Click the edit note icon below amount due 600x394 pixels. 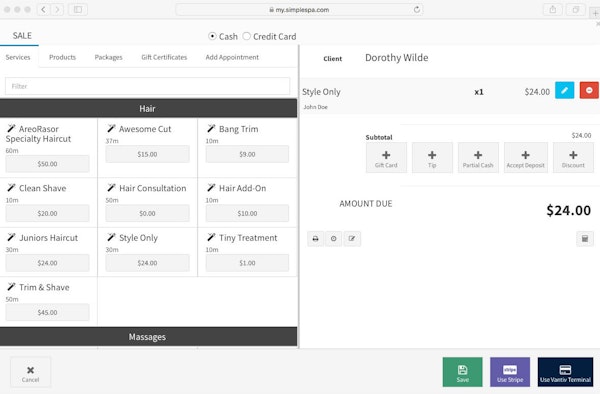coord(352,239)
